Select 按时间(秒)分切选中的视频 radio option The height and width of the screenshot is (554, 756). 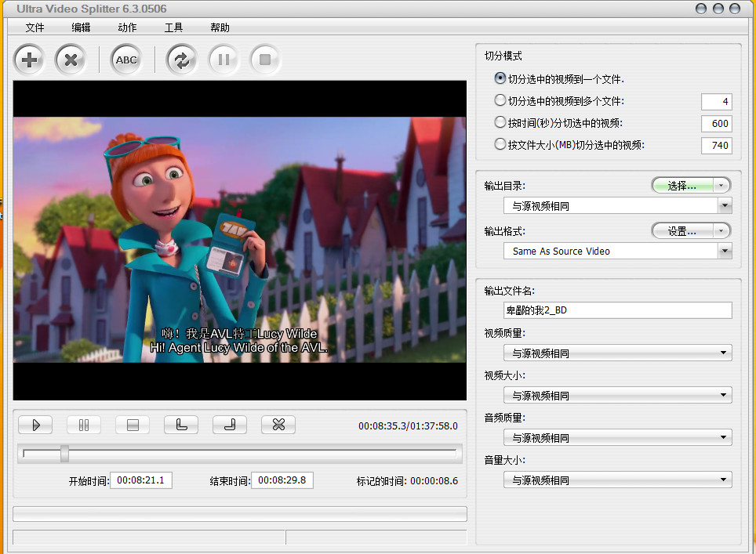point(500,122)
